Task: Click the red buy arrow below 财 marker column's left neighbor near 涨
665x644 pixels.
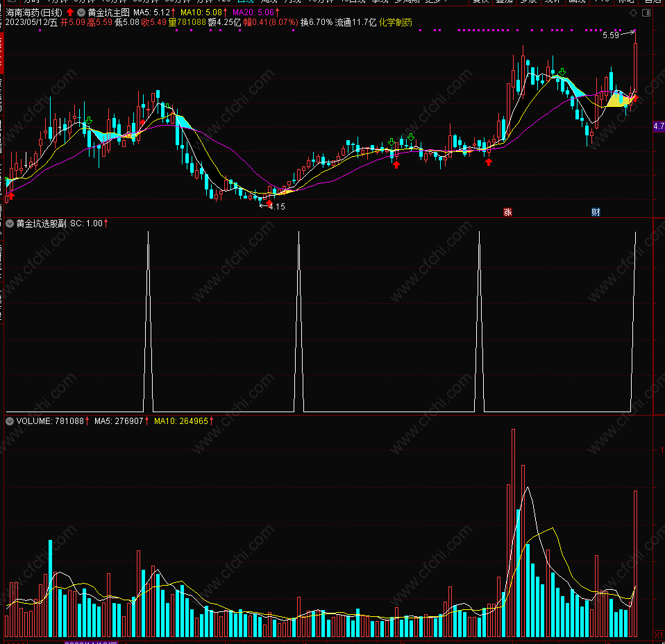Action: (489, 162)
